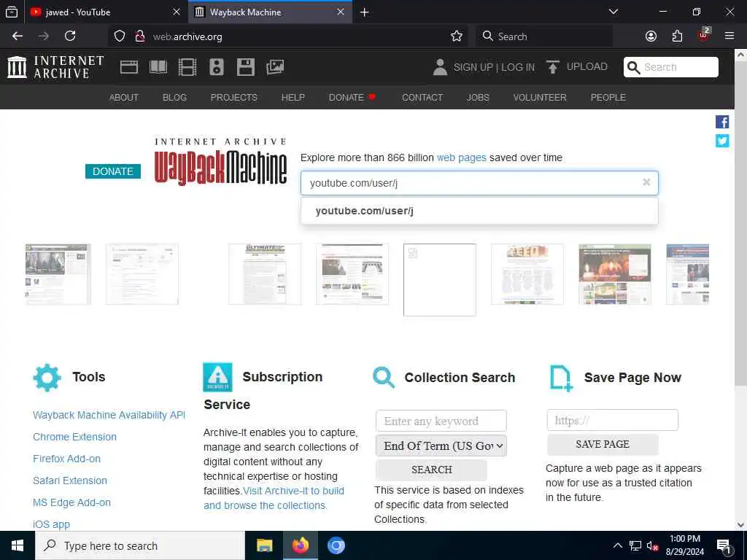The height and width of the screenshot is (560, 747).
Task: Click the Tools gear icon
Action: pyautogui.click(x=47, y=378)
